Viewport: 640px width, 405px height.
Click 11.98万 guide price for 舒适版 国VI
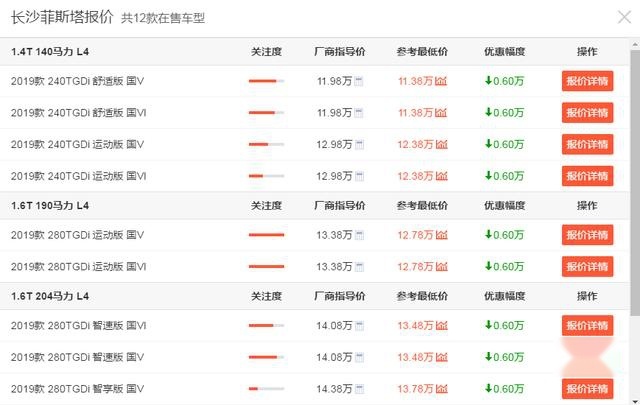click(x=335, y=113)
